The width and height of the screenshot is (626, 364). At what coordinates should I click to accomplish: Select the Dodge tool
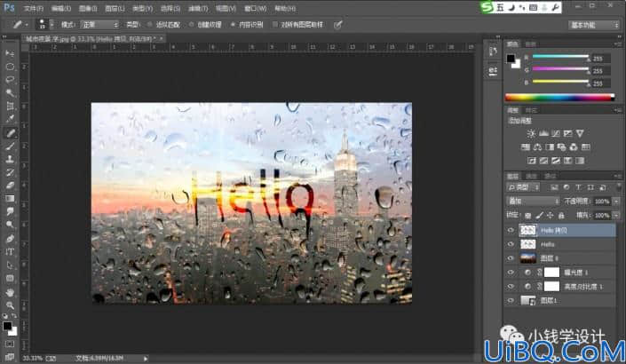click(x=10, y=226)
